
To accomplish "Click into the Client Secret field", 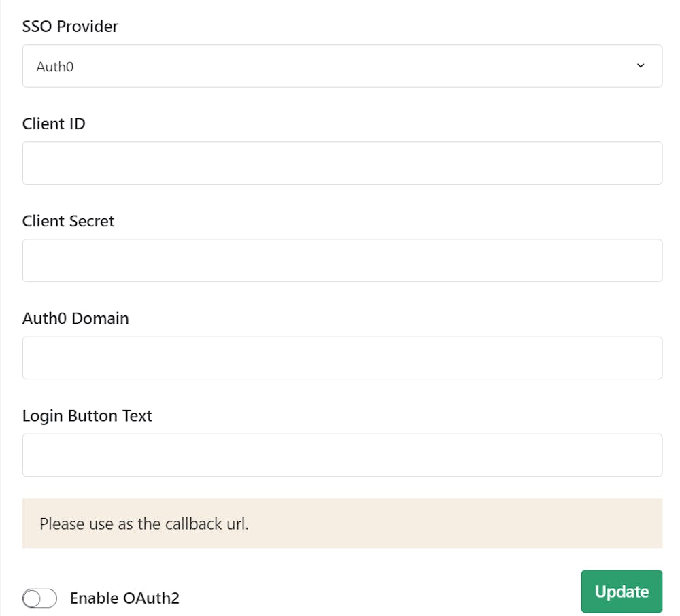I will pos(342,260).
